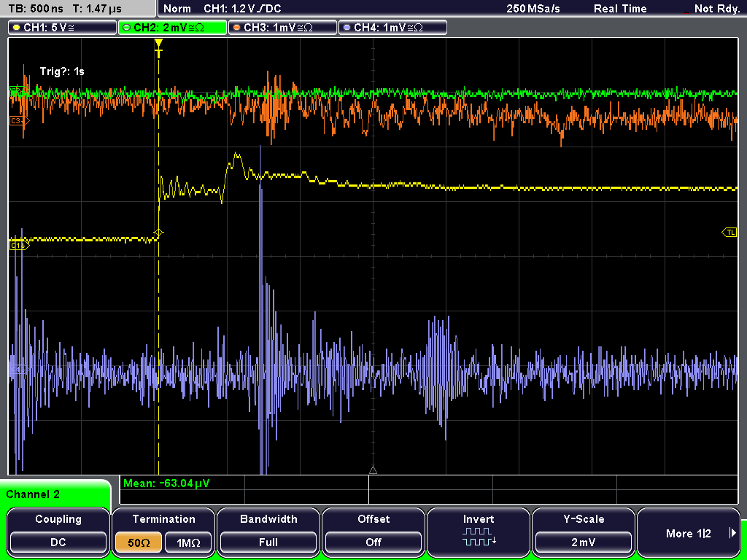Select the CH1: 5 V channel tab
The image size is (747, 560).
tap(63, 28)
